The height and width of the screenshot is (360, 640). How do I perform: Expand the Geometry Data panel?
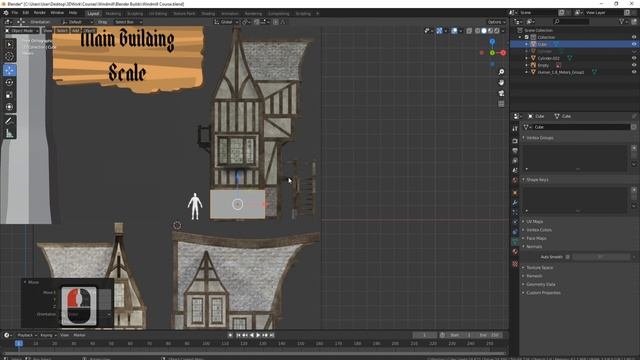click(524, 284)
